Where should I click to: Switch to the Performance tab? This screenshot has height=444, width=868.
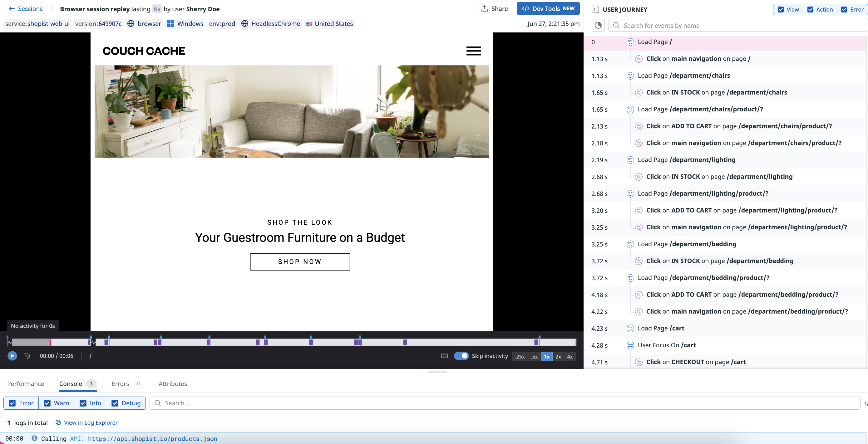pos(25,384)
